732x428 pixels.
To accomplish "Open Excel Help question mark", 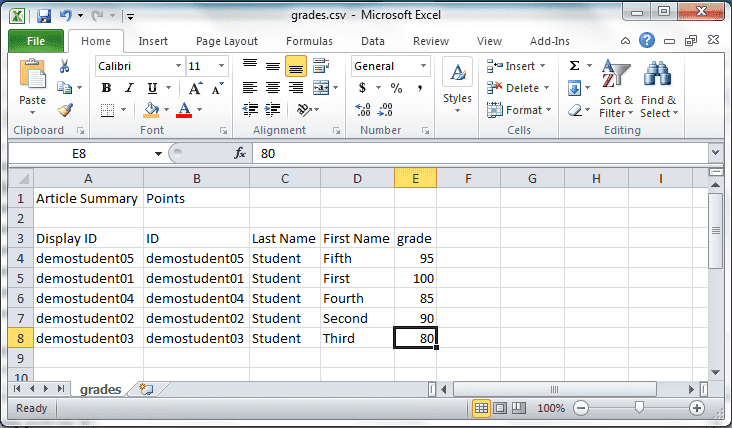I will coord(647,41).
